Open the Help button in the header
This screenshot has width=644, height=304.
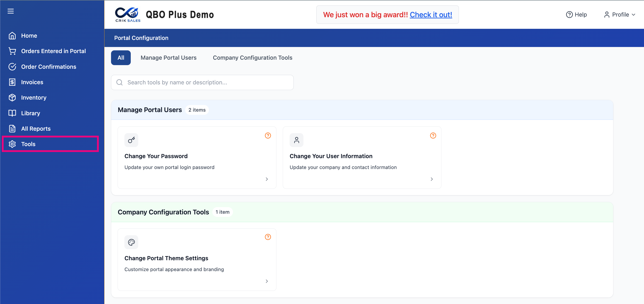pyautogui.click(x=576, y=15)
